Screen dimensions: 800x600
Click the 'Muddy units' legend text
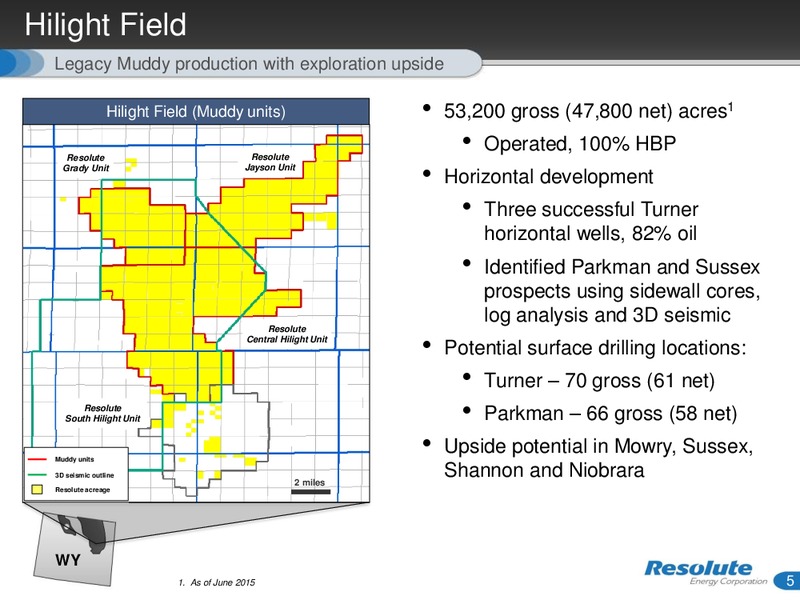(74, 459)
